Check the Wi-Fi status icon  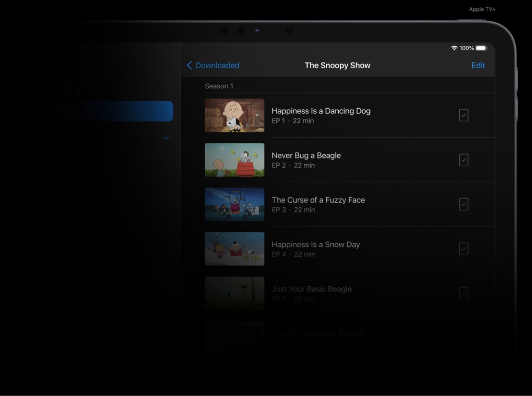(454, 48)
